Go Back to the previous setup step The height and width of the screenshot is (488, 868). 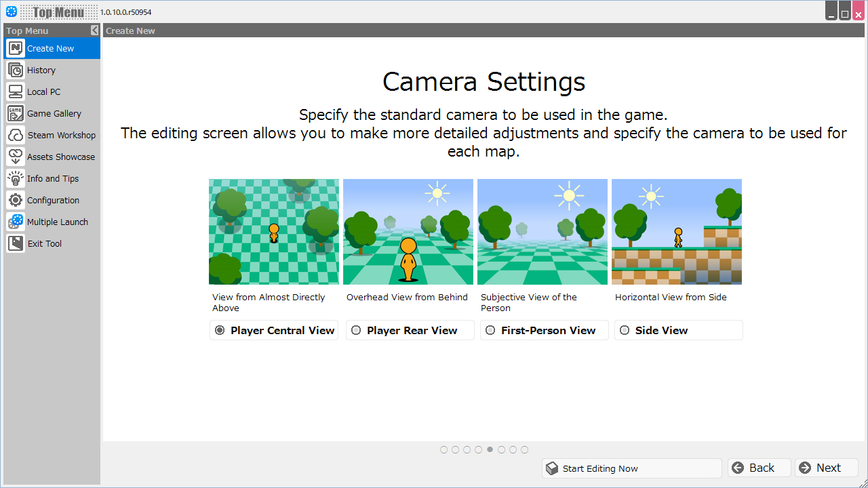point(758,468)
